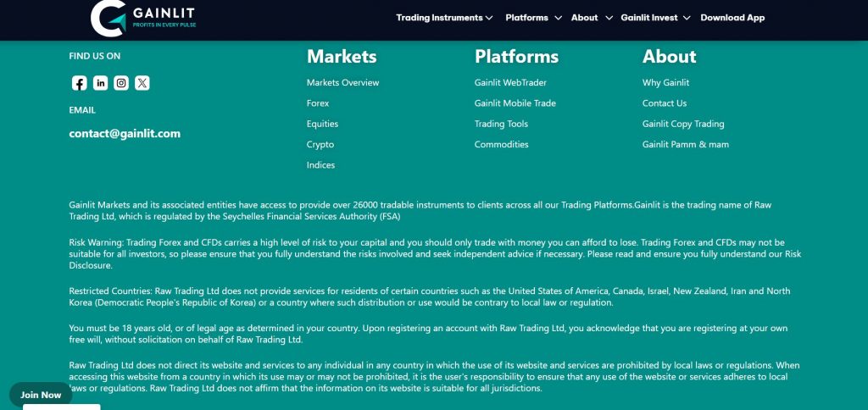This screenshot has width=868, height=410.
Task: Open the Gainlit Pamm & mam link
Action: click(x=686, y=145)
